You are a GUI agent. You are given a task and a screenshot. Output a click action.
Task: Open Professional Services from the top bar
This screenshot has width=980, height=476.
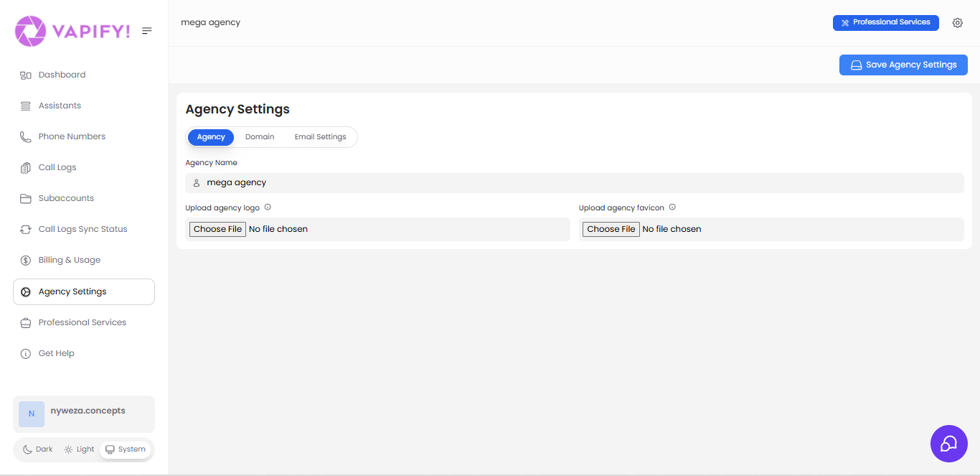point(885,22)
